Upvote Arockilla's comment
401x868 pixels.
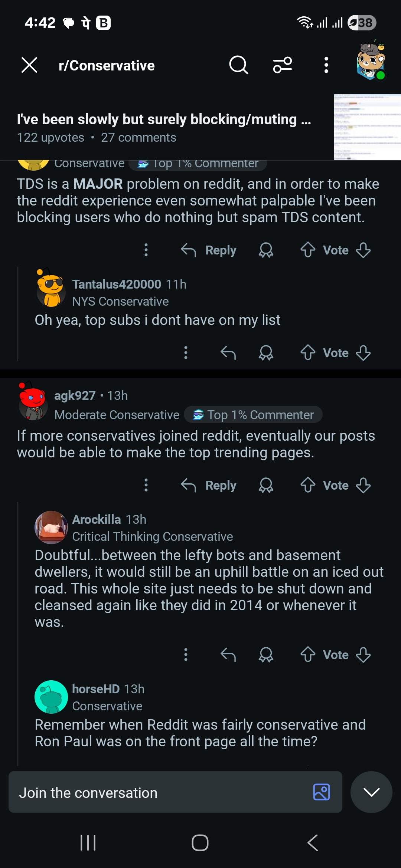[x=308, y=655]
